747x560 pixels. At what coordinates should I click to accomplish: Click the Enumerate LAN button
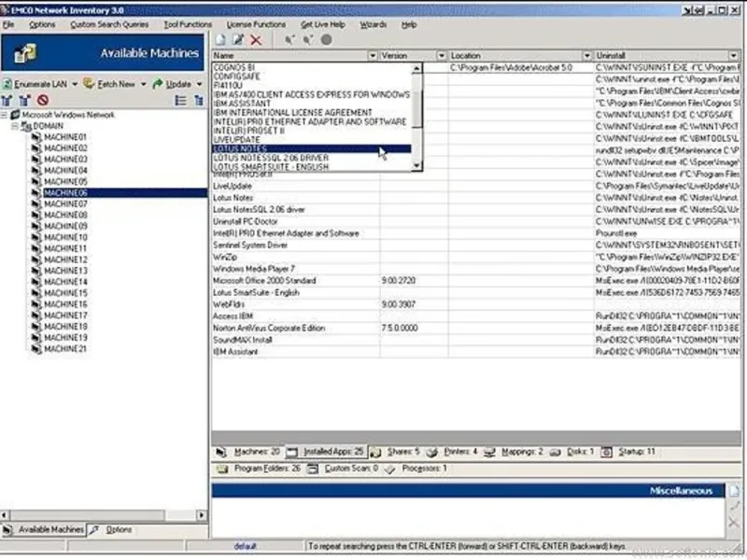(35, 84)
